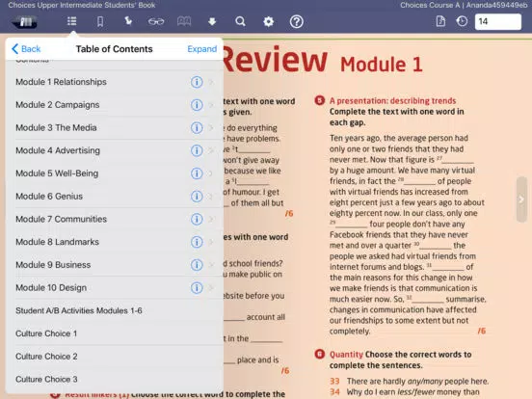Show info for Module 10 Design
This screenshot has width=532, height=399.
(197, 288)
